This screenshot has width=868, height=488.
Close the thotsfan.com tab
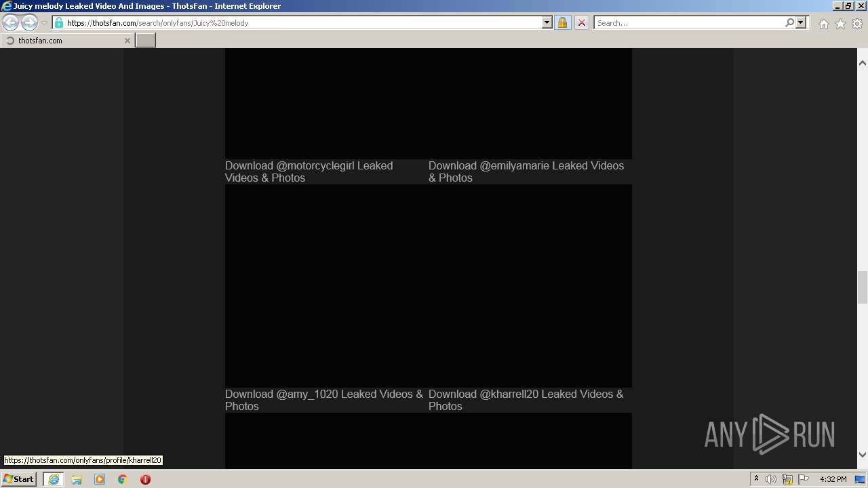pyautogui.click(x=127, y=41)
